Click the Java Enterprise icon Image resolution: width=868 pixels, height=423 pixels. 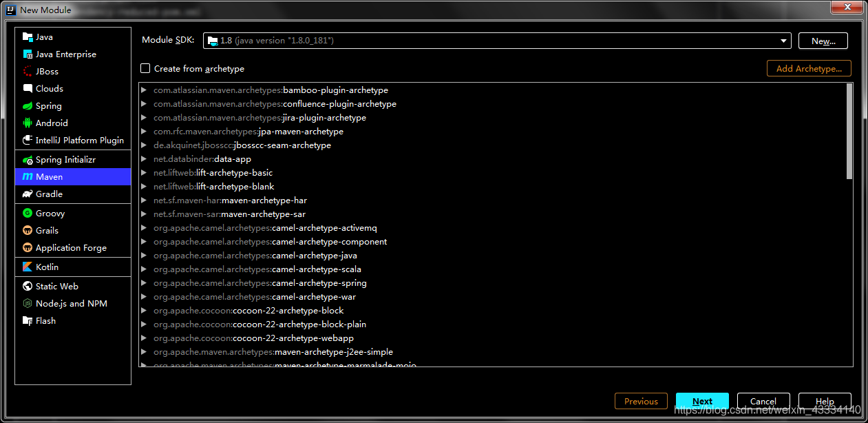28,54
